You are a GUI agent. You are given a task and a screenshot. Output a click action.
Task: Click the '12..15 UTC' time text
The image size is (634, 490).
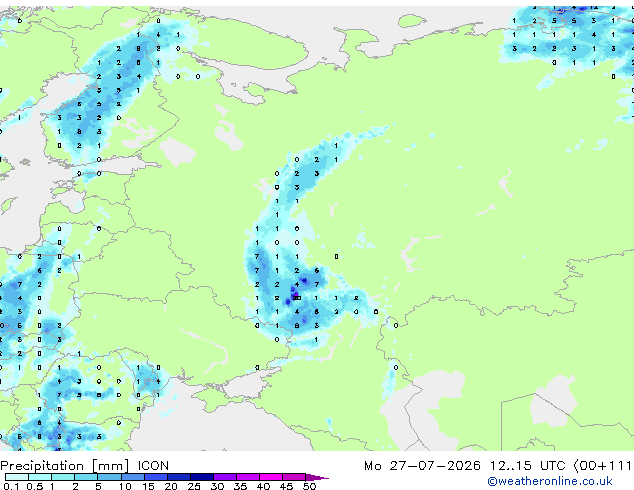[527, 466]
